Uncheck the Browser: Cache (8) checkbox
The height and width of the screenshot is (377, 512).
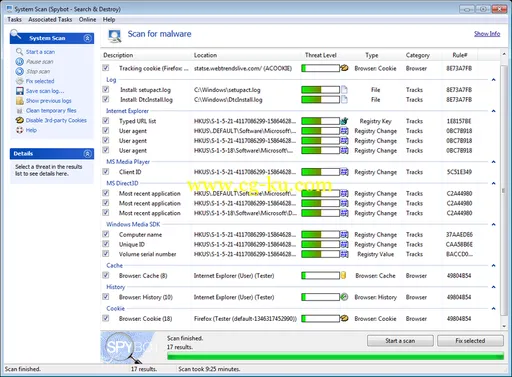(106, 275)
